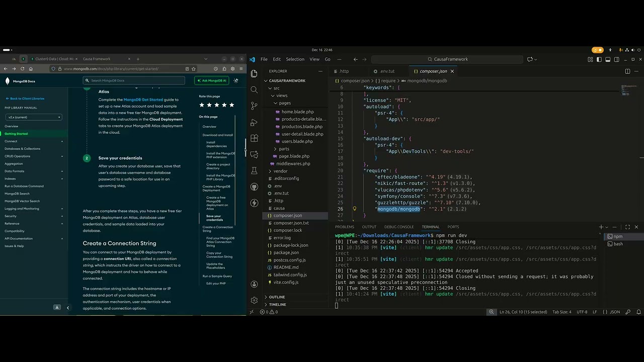The width and height of the screenshot is (644, 362).
Task: Open the Manage gear in VS Code
Action: [x=254, y=300]
